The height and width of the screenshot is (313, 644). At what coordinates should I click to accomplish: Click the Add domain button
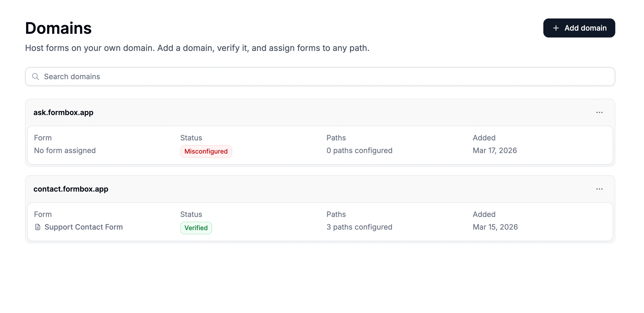point(579,28)
